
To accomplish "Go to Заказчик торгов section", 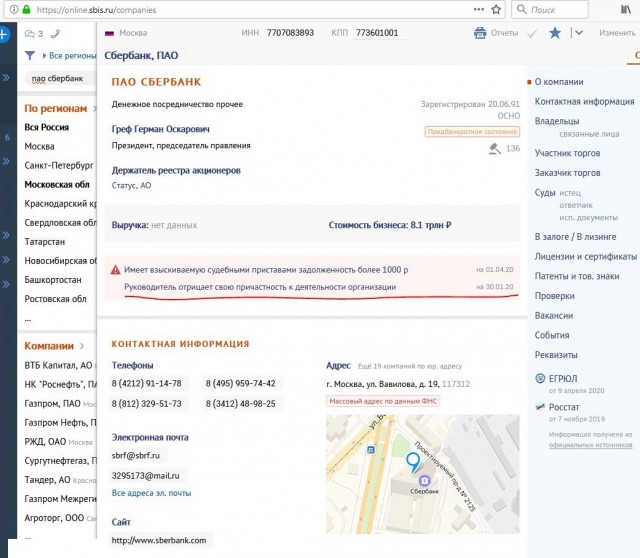I will click(x=567, y=173).
